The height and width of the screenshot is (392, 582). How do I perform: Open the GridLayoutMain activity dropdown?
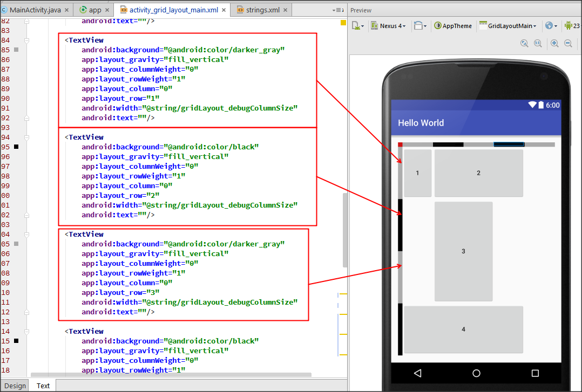(x=507, y=25)
